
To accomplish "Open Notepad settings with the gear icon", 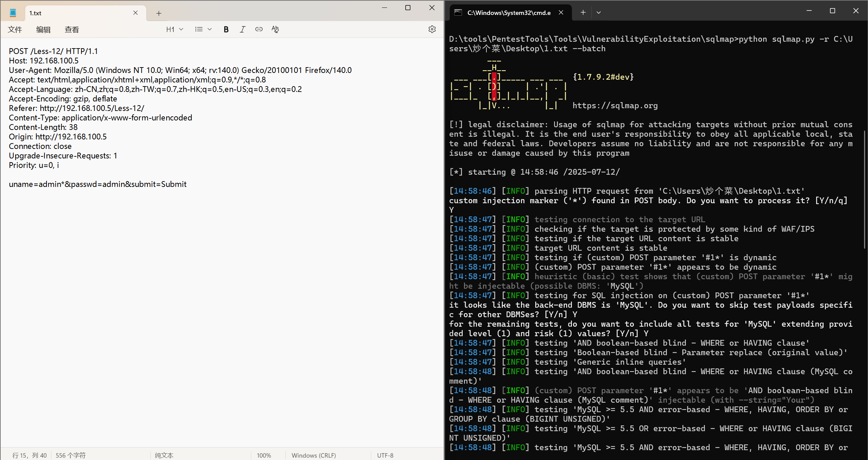I will (x=432, y=29).
